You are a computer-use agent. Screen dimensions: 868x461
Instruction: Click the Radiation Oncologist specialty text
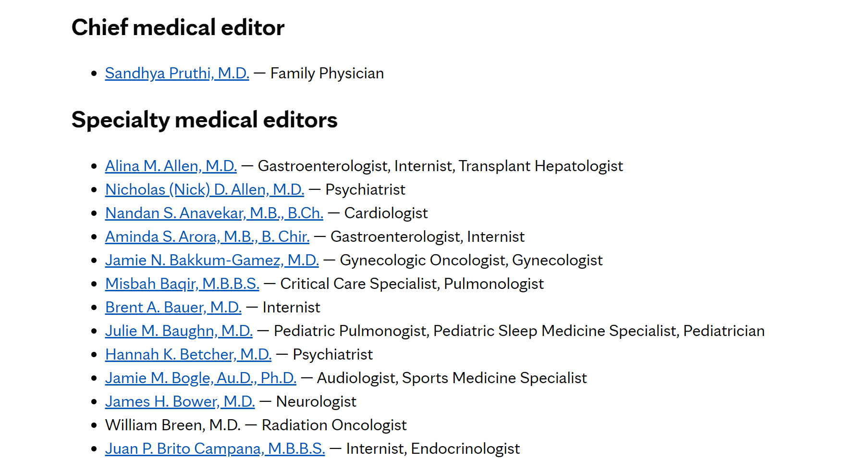[334, 425]
